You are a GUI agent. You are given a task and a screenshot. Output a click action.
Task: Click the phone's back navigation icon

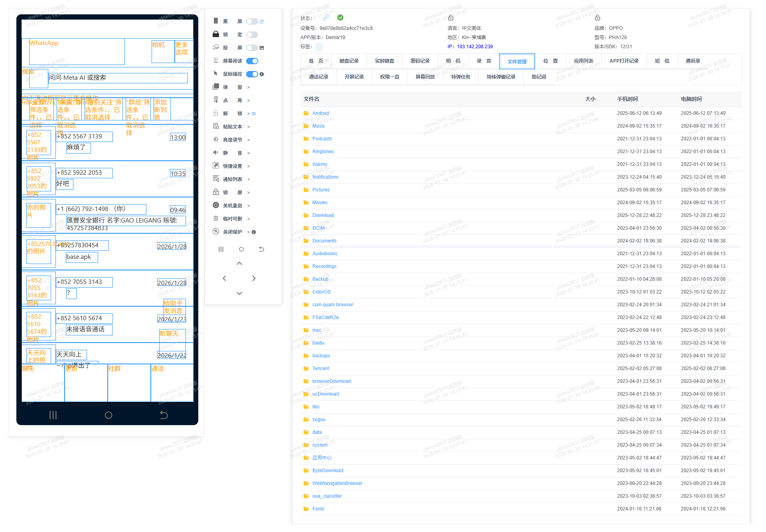(x=164, y=415)
